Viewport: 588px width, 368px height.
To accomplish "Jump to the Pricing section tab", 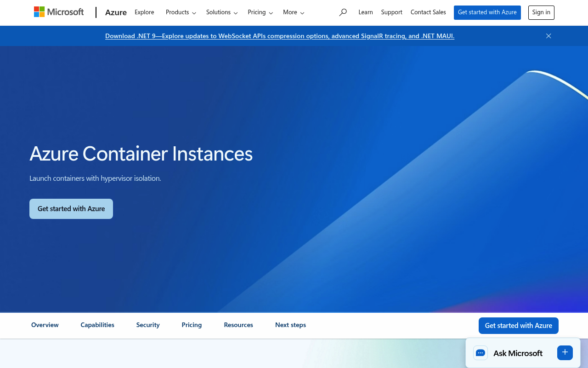I will pyautogui.click(x=192, y=325).
